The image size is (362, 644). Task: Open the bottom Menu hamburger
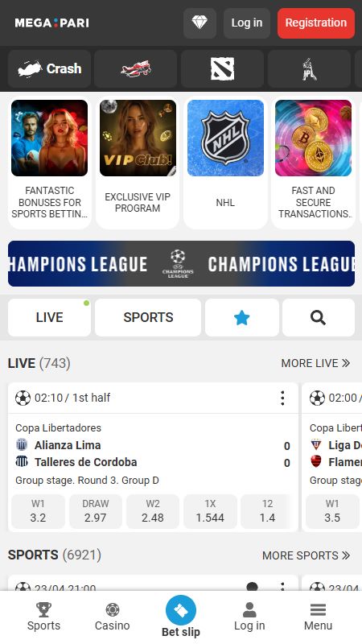pos(318,617)
